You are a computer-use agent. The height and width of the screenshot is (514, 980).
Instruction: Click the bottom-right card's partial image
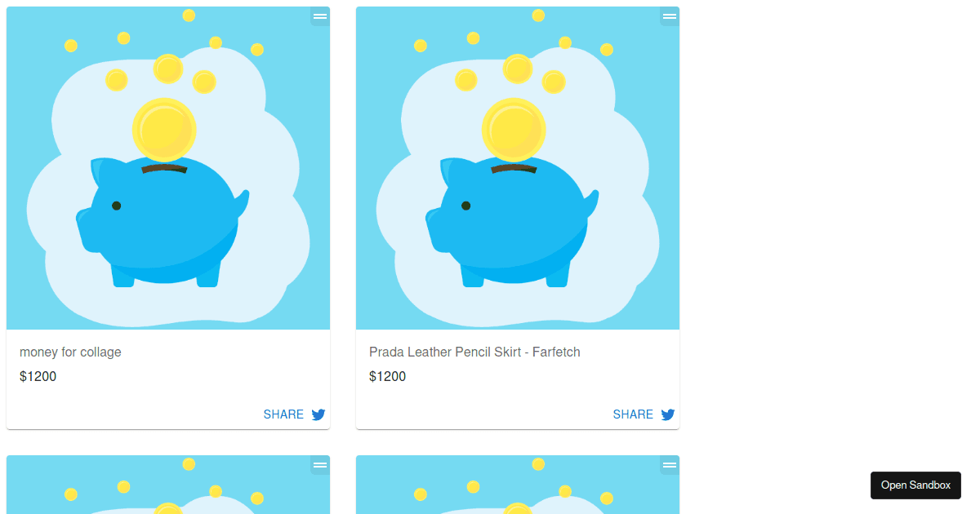(x=518, y=485)
